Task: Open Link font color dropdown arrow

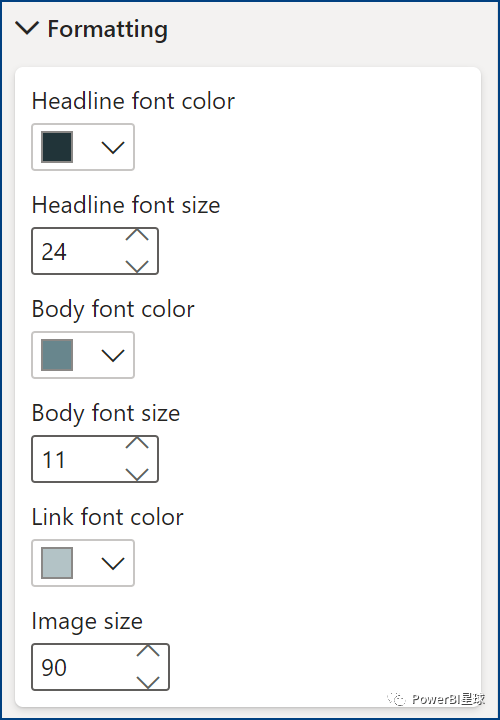Action: [x=112, y=563]
